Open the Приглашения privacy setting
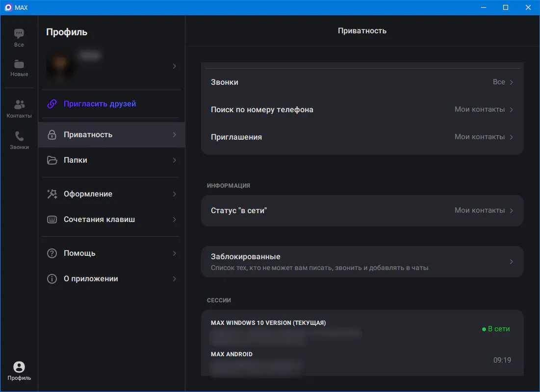The image size is (540, 392). click(x=362, y=137)
